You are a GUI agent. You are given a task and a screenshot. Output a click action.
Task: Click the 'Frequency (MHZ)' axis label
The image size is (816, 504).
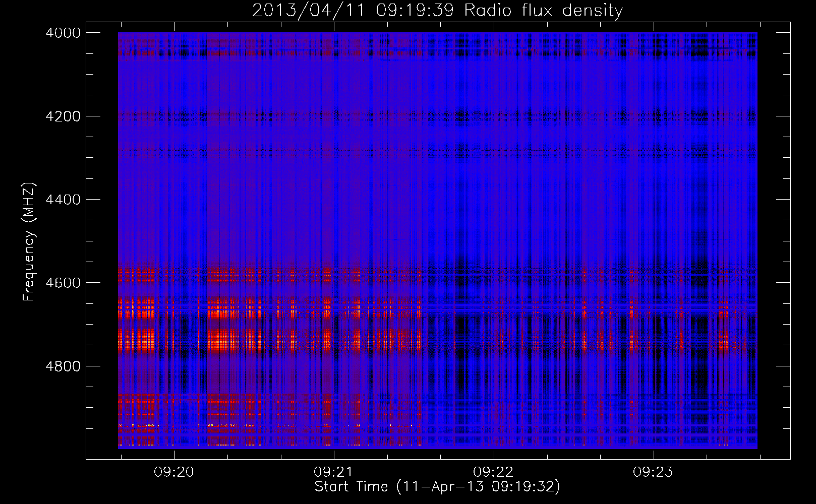coord(29,242)
